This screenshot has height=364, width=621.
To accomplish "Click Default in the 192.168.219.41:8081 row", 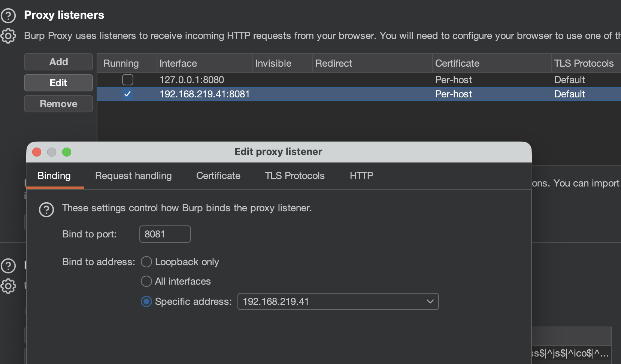I will pos(569,94).
